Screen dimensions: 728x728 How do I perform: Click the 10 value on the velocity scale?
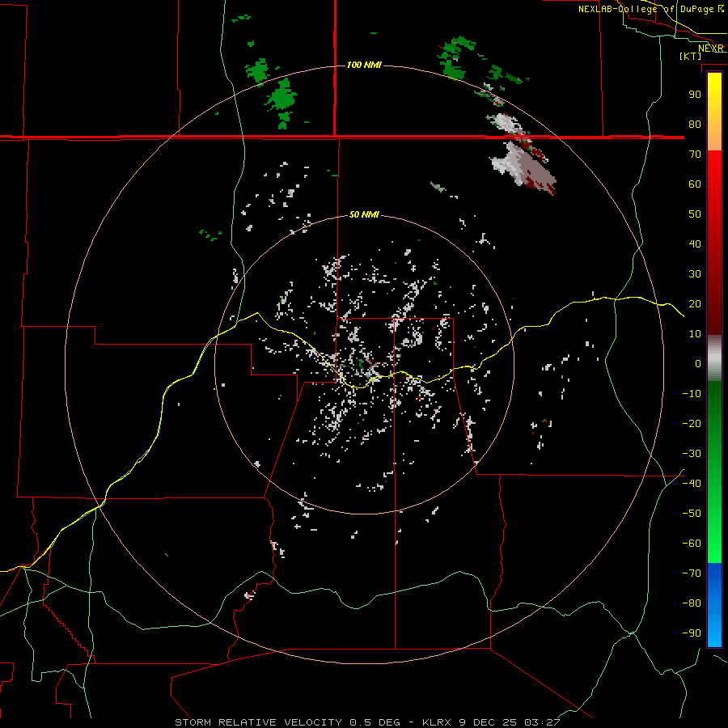click(695, 334)
